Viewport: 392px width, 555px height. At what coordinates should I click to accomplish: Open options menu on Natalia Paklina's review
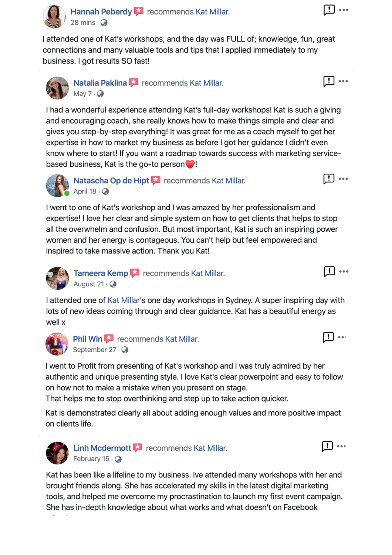coord(343,81)
